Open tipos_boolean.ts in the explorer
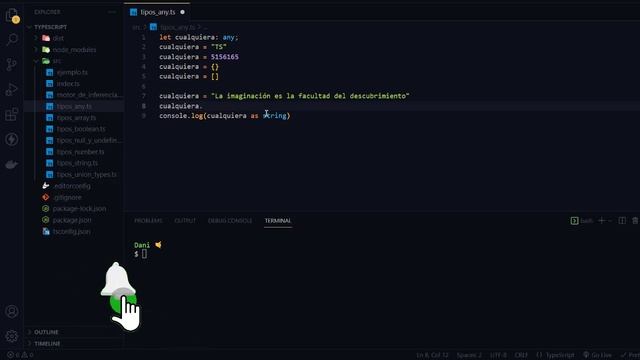 [x=81, y=129]
